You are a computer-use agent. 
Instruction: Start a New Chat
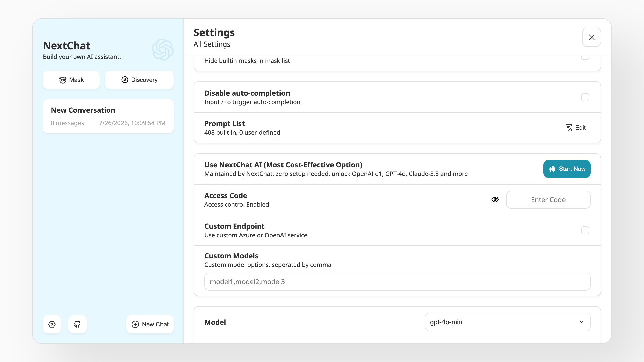pyautogui.click(x=150, y=324)
